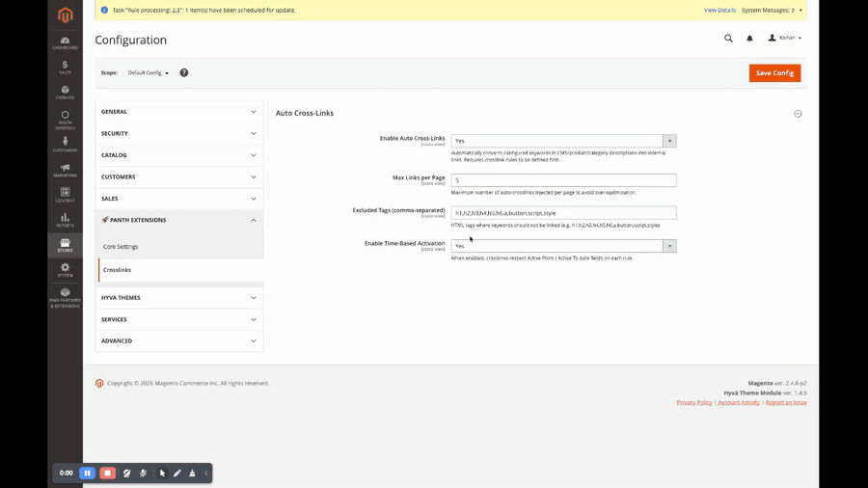Click the scope help question mark icon

(184, 72)
